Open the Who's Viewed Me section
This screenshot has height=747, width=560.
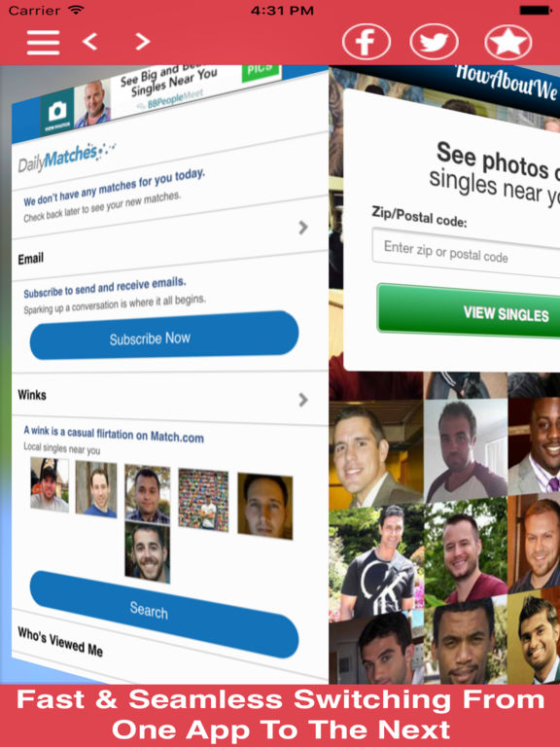[60, 641]
